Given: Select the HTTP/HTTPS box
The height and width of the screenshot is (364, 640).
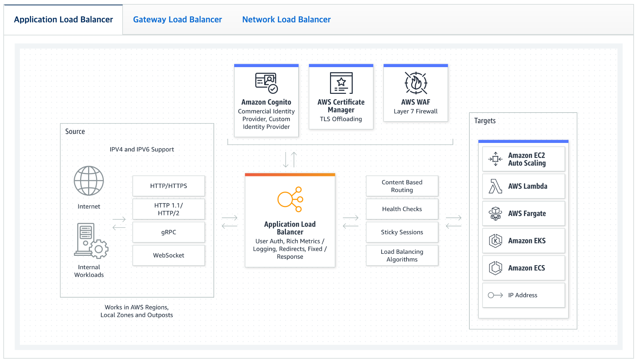Looking at the screenshot, I should (169, 186).
